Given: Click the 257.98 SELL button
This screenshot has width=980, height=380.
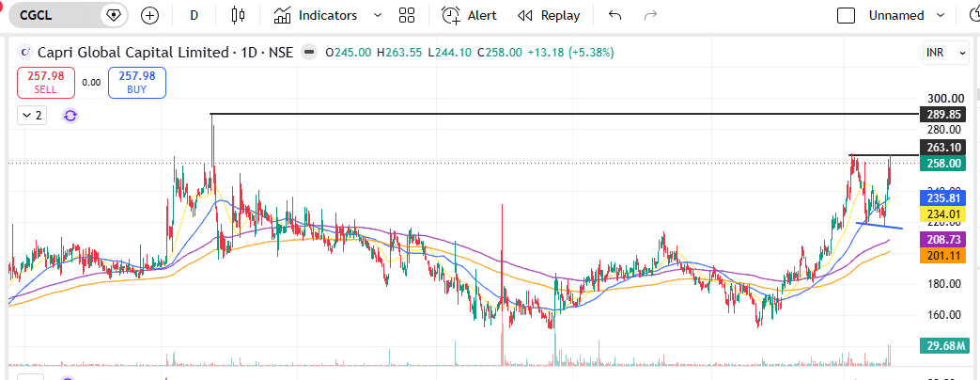Looking at the screenshot, I should pos(46,83).
